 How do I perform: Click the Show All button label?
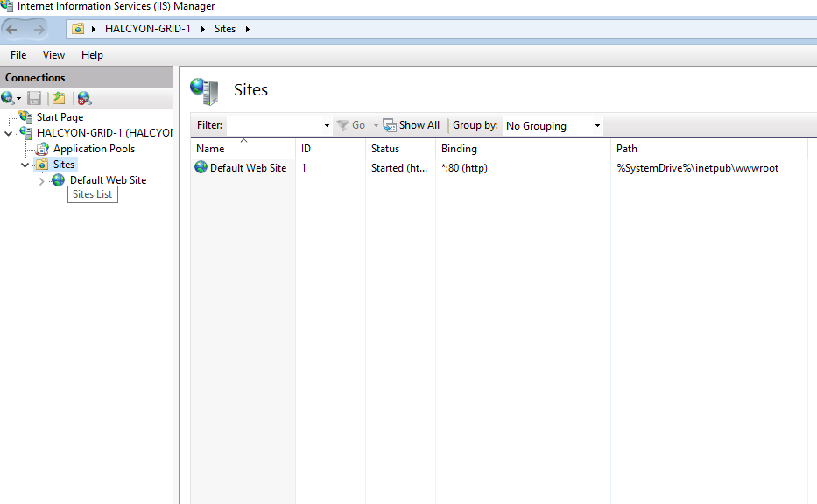(x=419, y=125)
